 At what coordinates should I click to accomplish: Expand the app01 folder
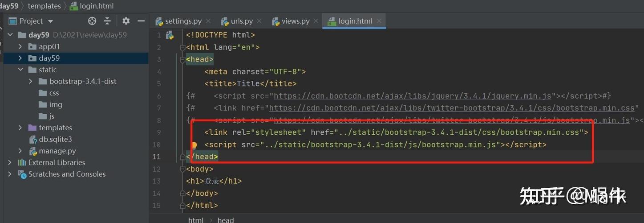pos(20,46)
